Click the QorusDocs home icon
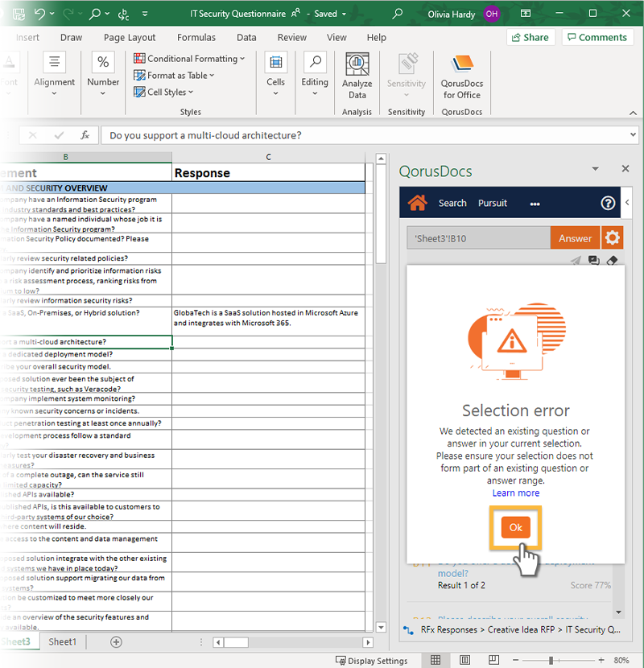The width and height of the screenshot is (644, 668). [417, 203]
